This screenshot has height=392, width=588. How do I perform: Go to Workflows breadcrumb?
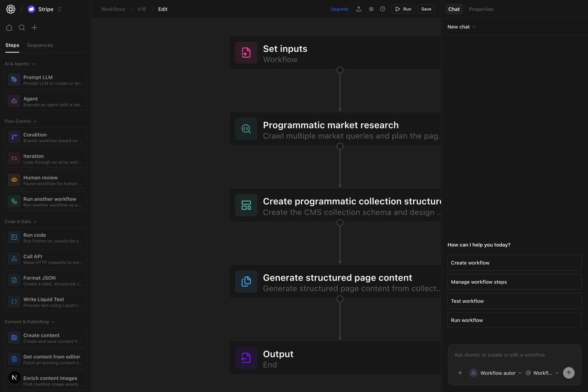113,9
